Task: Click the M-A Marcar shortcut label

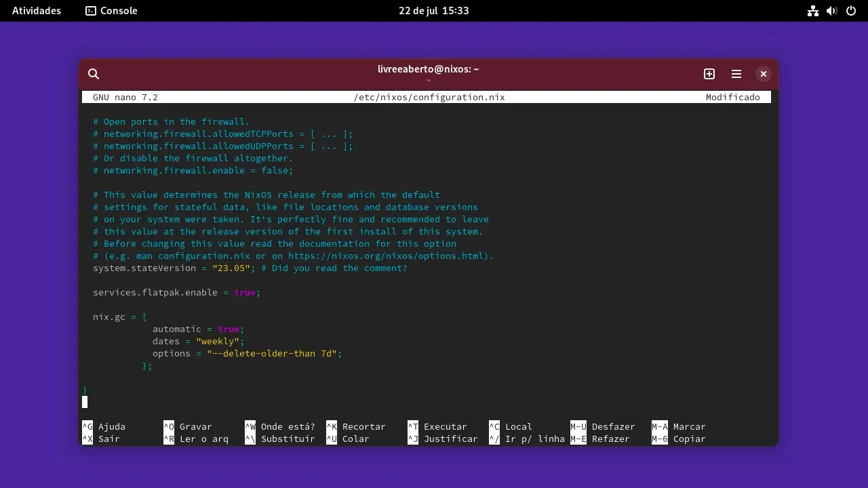Action: coord(679,426)
